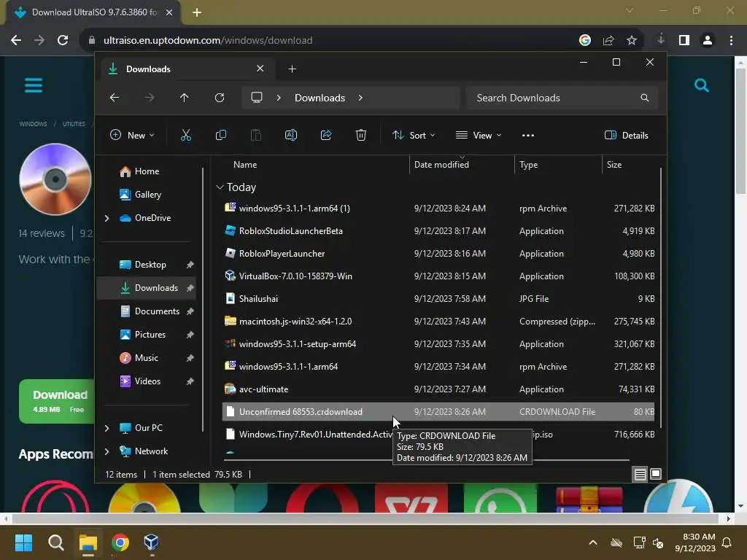Viewport: 747px width, 560px height.
Task: Reload the Chrome page
Action: 63,40
